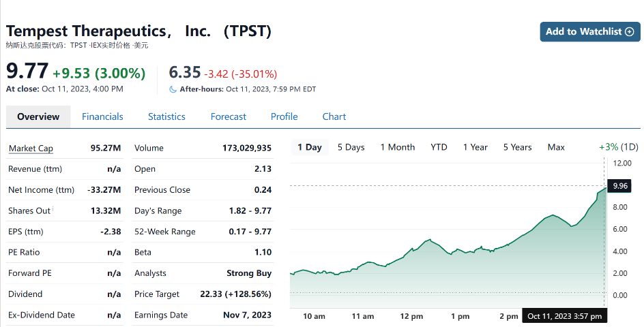Select the 5 Days chart range

pos(351,147)
